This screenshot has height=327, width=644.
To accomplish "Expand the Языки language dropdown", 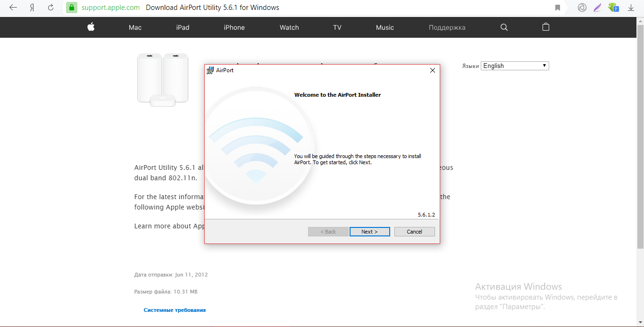I will tap(515, 66).
